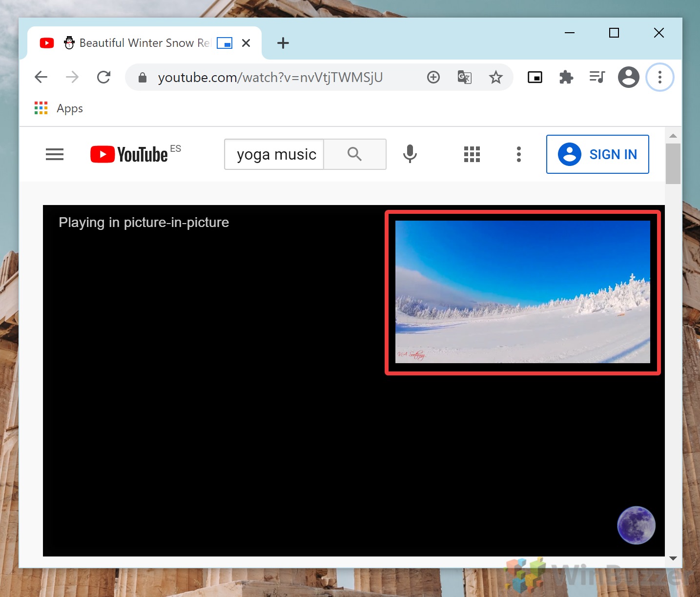Install app plus icon in address bar
This screenshot has width=700, height=597.
433,77
